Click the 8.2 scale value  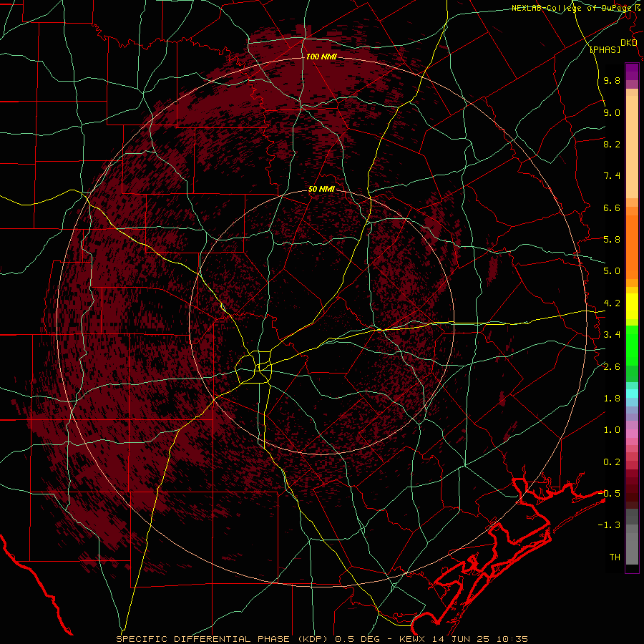(612, 144)
